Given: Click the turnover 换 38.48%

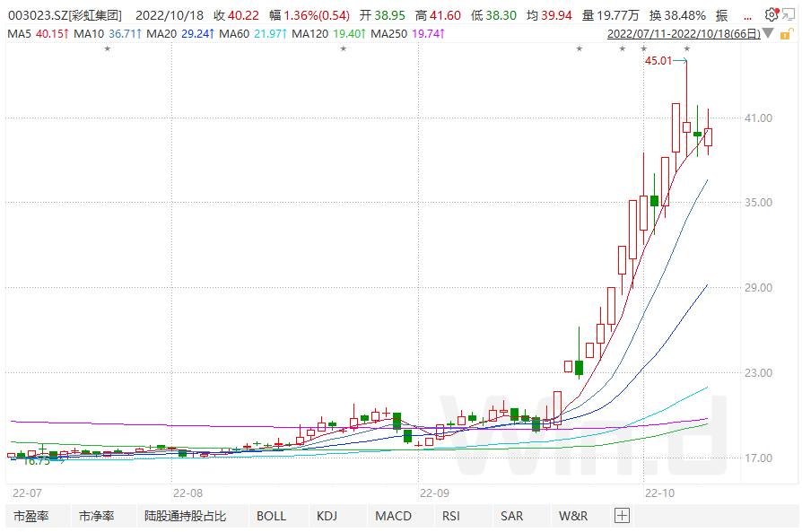Looking at the screenshot, I should click(x=677, y=15).
